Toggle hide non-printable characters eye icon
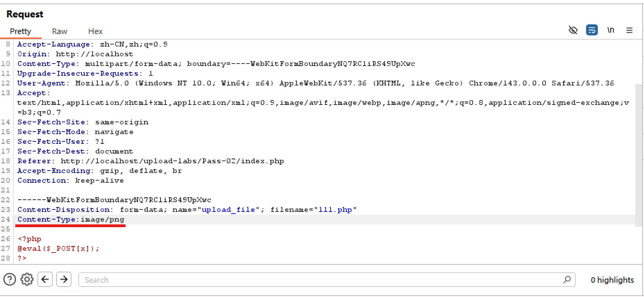644x297 pixels. (x=573, y=30)
